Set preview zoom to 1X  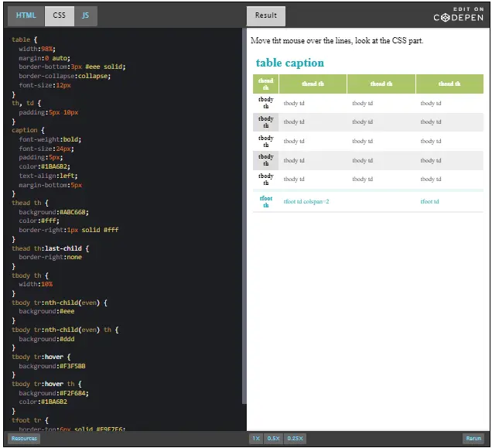pos(256,438)
